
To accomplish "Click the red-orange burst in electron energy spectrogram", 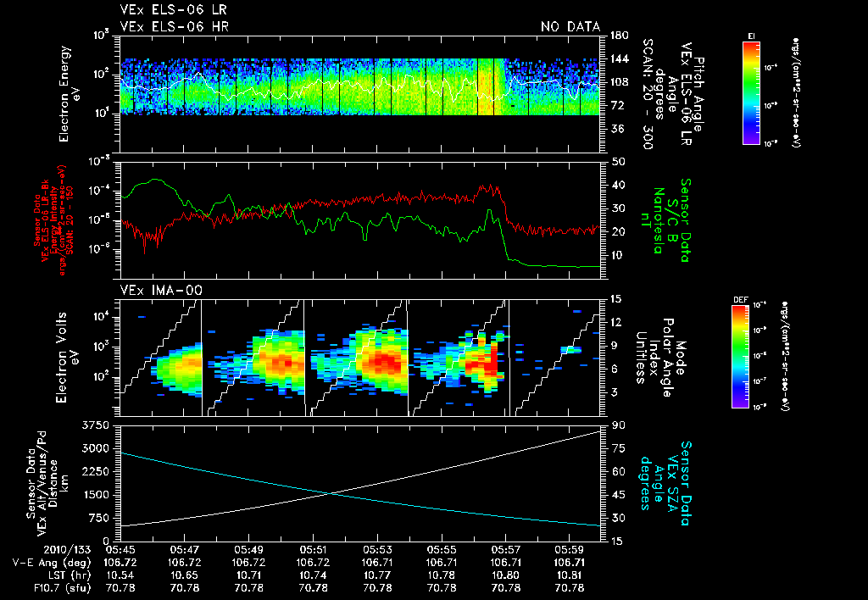I will [x=486, y=86].
